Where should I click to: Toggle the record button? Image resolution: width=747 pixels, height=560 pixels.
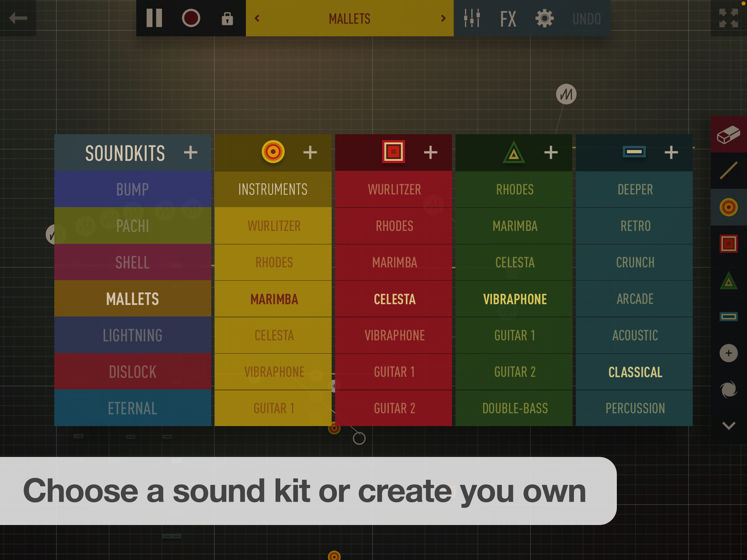tap(191, 18)
